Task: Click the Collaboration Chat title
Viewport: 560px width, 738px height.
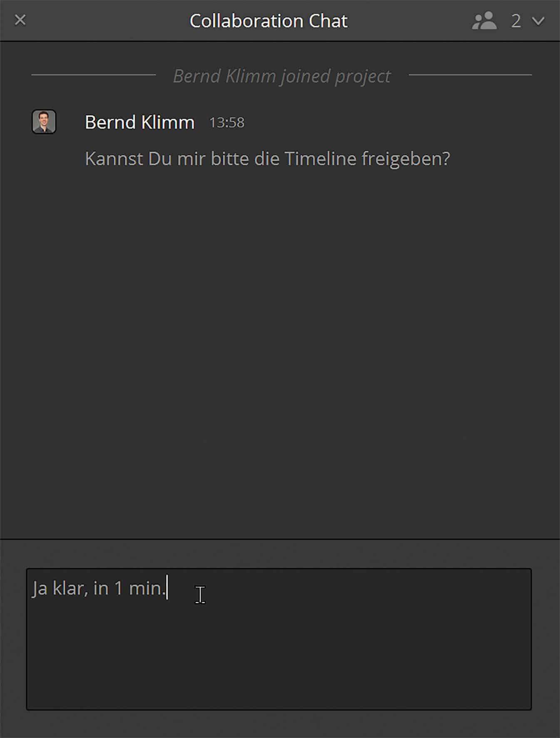Action: tap(269, 20)
